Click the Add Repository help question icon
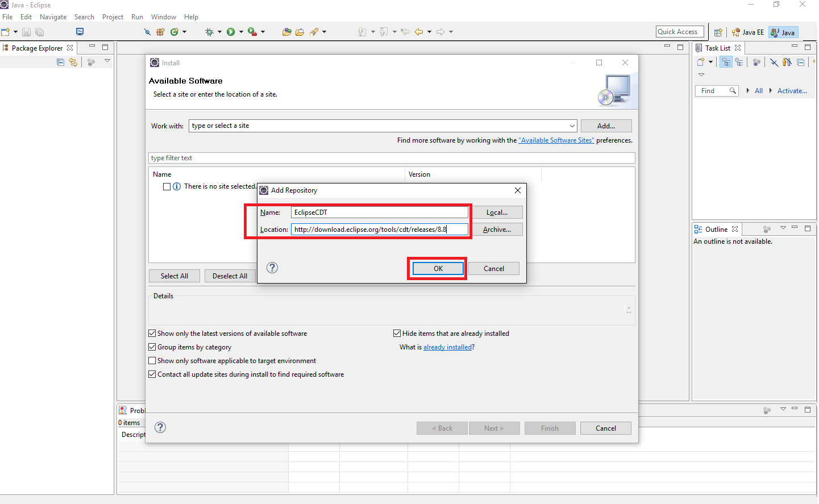 (x=272, y=268)
